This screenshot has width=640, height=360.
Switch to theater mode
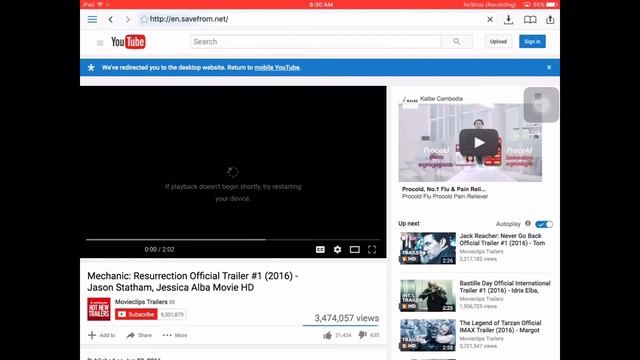coord(355,249)
